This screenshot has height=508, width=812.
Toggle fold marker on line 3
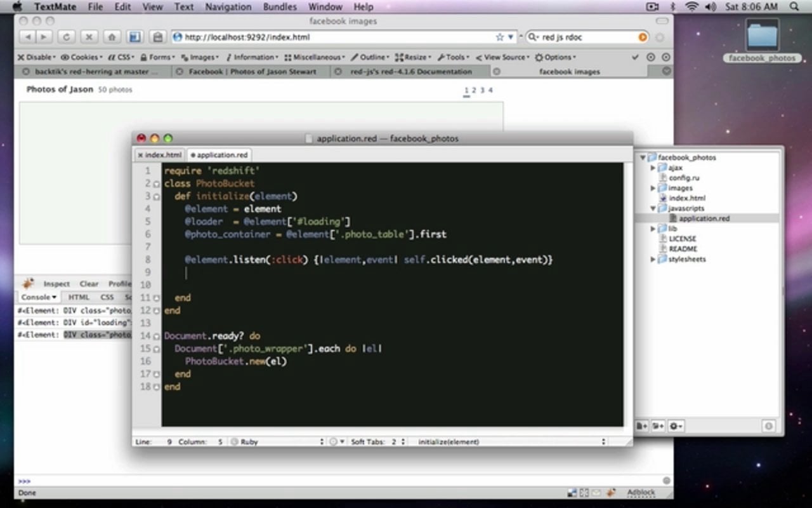[x=157, y=197]
